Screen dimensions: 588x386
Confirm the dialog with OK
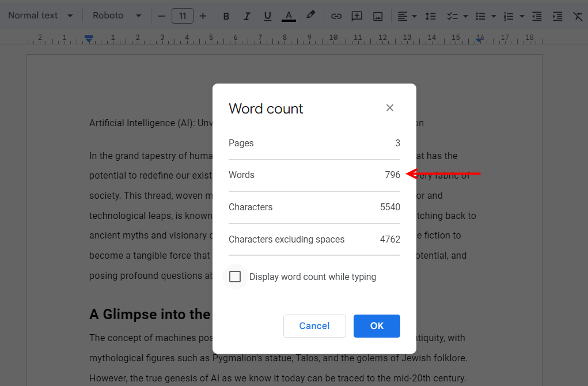377,326
